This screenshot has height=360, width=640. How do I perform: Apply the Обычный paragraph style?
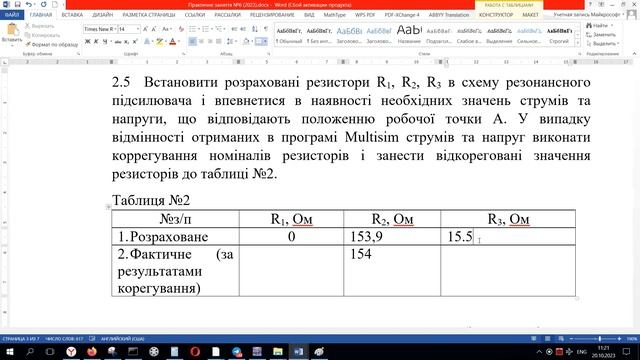pyautogui.click(x=289, y=36)
